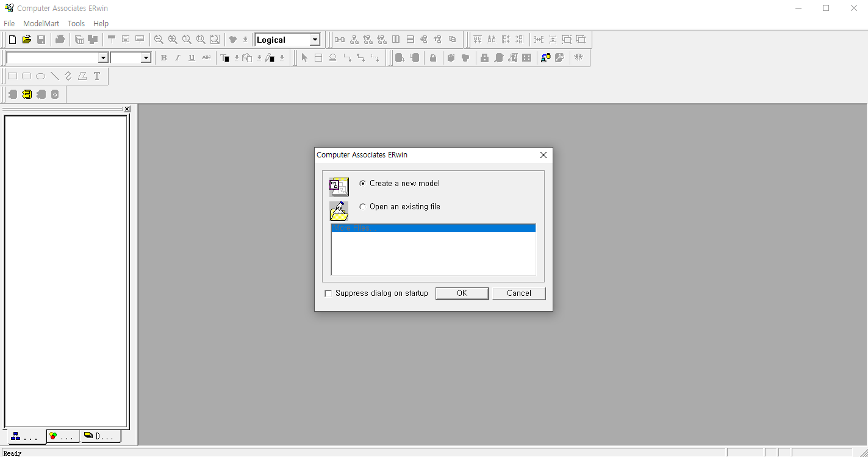Switch to the D... tab in explorer pane
This screenshot has width=868, height=457.
tap(100, 436)
